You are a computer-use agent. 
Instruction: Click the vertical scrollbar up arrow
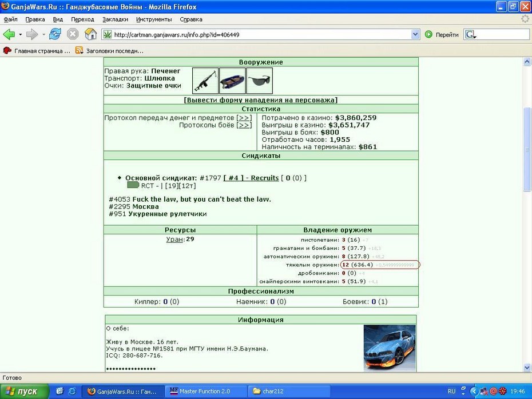[527, 61]
